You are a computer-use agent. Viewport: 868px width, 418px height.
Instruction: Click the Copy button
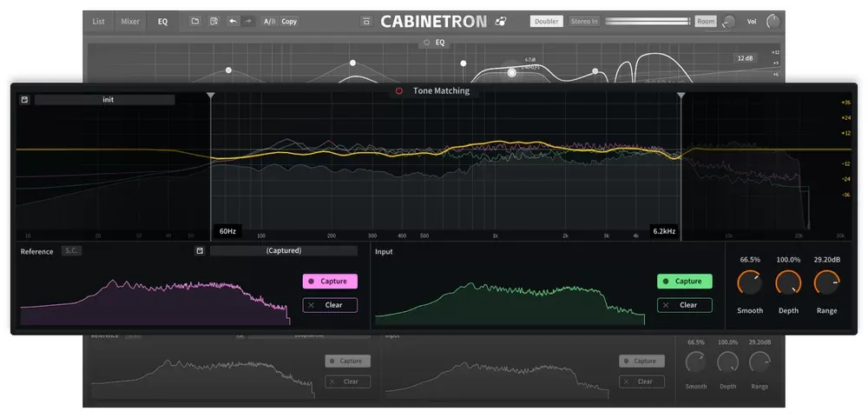pos(289,21)
